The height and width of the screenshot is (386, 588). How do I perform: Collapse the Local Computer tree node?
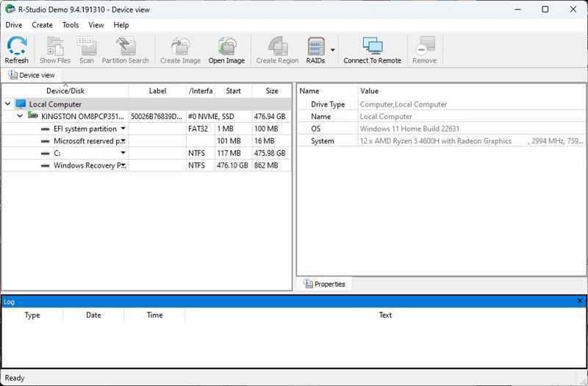point(7,104)
